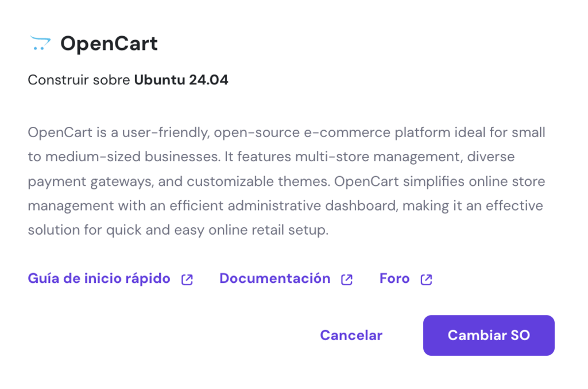This screenshot has height=389, width=588.
Task: Visit the Foro link
Action: pos(394,278)
